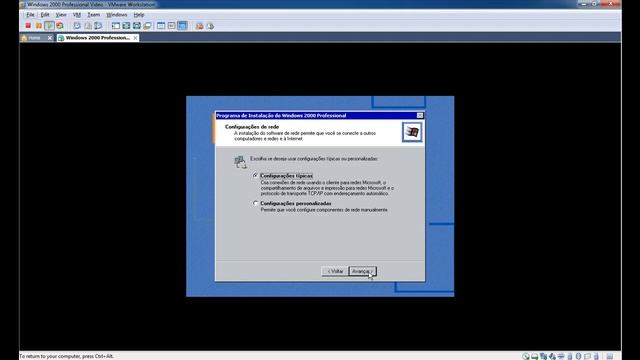Click the CD/DVD device icon in status bar
Image resolution: width=640 pixels, height=360 pixels.
[526, 356]
